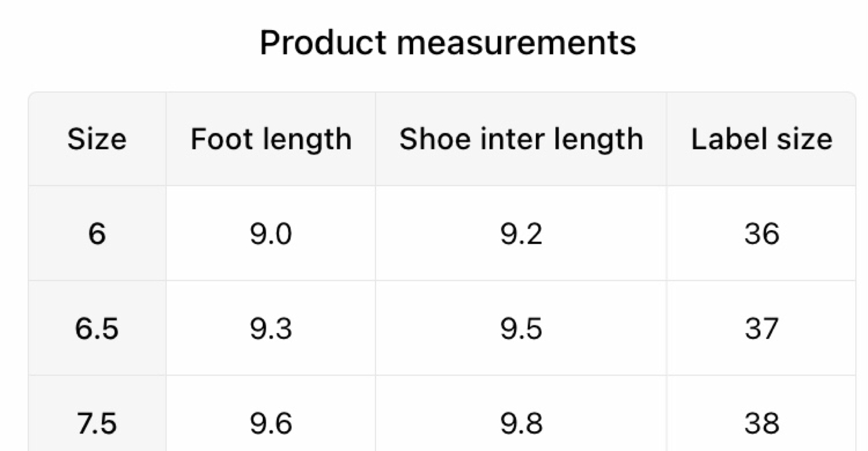The image size is (868, 451).
Task: Select label size 38 cell
Action: click(x=761, y=424)
